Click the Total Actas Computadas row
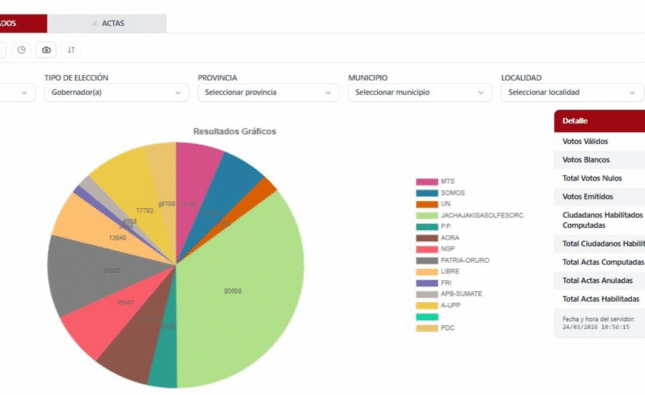Image resolution: width=645 pixels, height=395 pixels. (599, 262)
